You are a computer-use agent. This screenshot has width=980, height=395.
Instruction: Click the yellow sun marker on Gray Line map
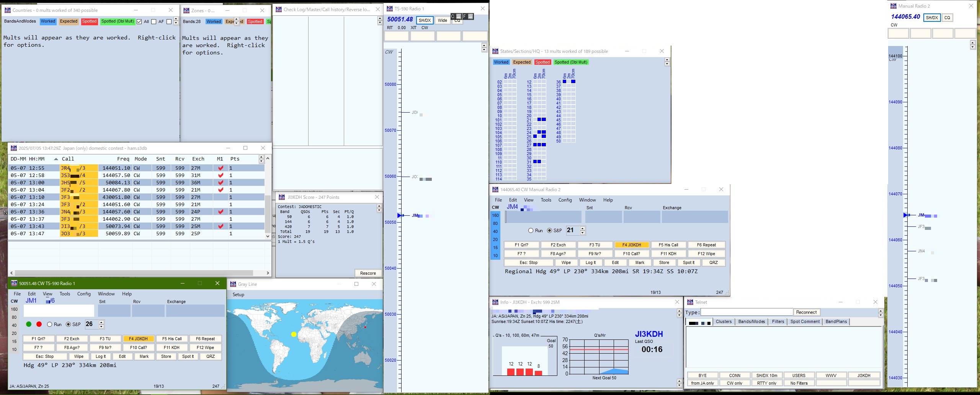(294, 334)
